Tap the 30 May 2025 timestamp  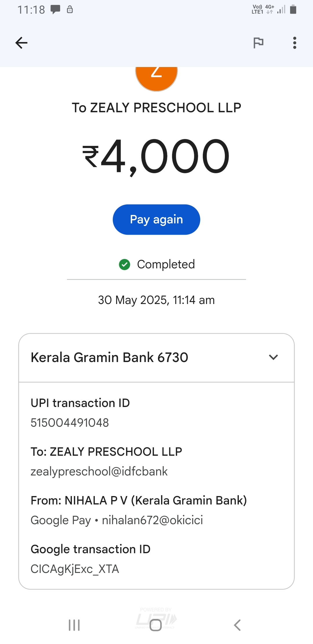tap(156, 300)
